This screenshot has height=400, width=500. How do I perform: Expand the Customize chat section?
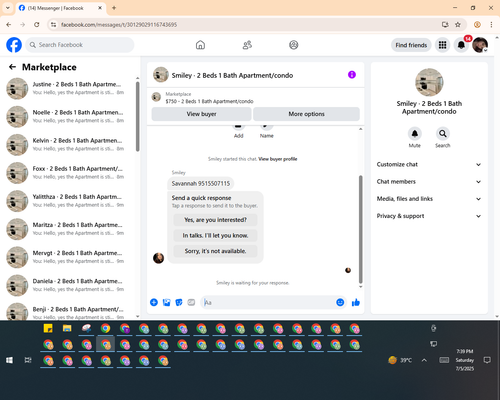429,164
